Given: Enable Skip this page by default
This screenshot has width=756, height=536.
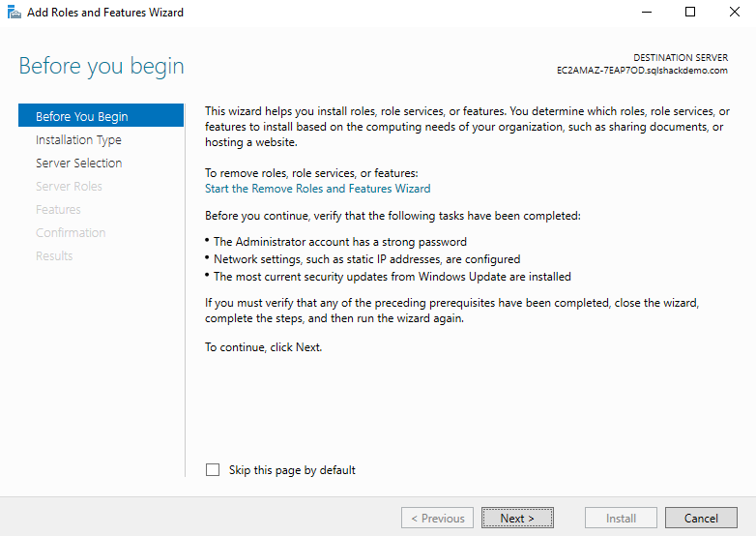Looking at the screenshot, I should pyautogui.click(x=213, y=470).
